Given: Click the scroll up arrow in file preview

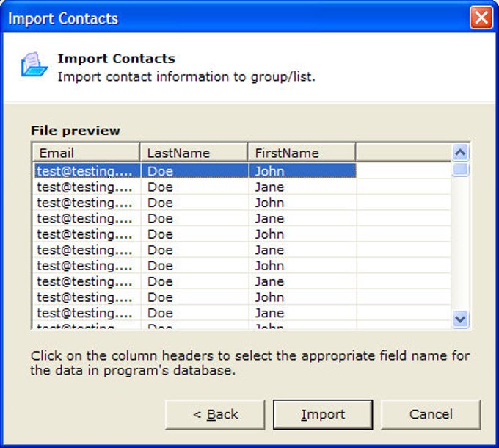Looking at the screenshot, I should (x=460, y=153).
